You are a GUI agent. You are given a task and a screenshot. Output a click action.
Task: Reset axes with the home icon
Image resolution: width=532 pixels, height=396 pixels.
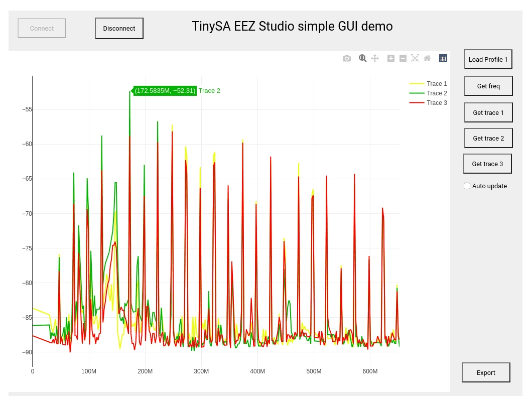click(427, 58)
